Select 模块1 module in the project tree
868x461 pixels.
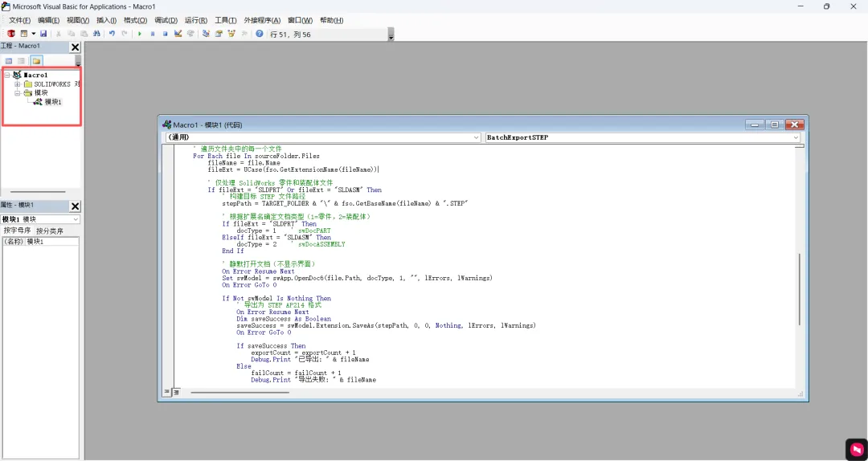[52, 102]
